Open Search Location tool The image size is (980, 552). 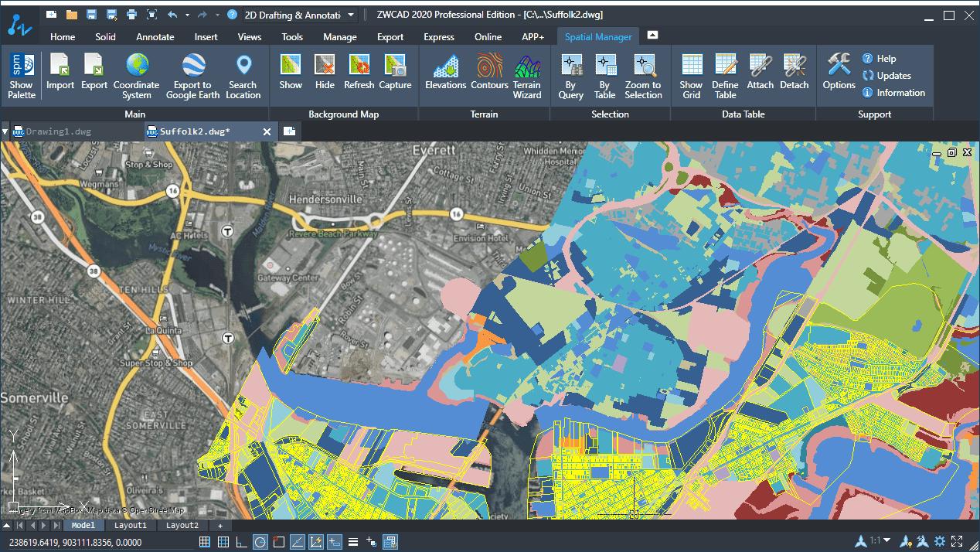click(243, 76)
